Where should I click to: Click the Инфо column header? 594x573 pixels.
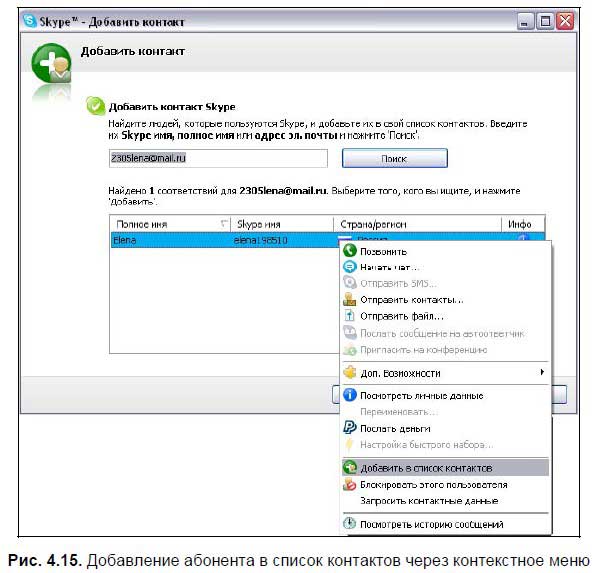pos(523,224)
